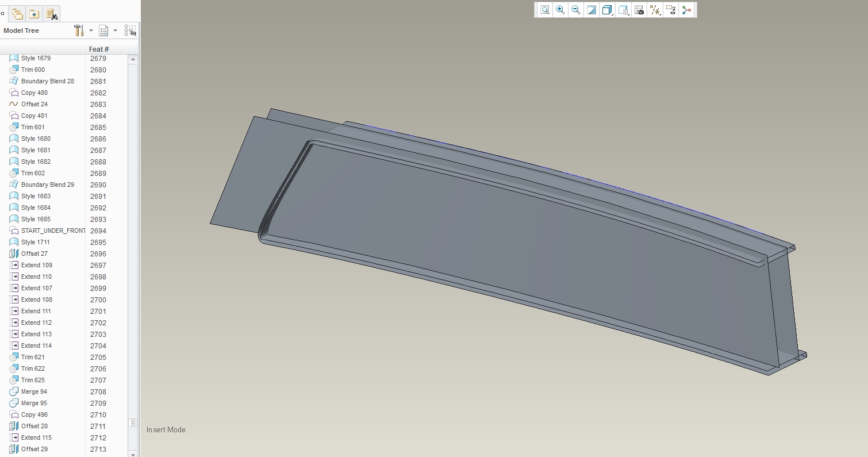Click the Repaint screen icon
This screenshot has height=457, width=868.
(592, 10)
